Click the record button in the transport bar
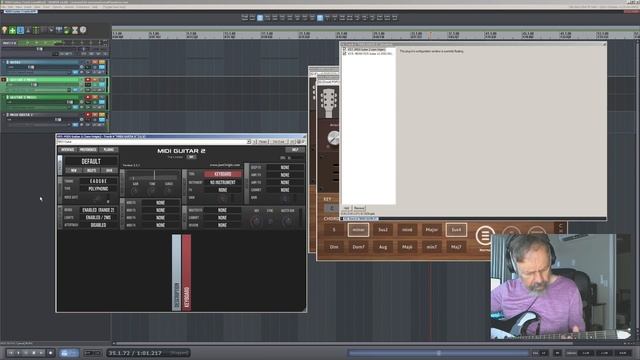The image size is (640, 360). point(50,353)
